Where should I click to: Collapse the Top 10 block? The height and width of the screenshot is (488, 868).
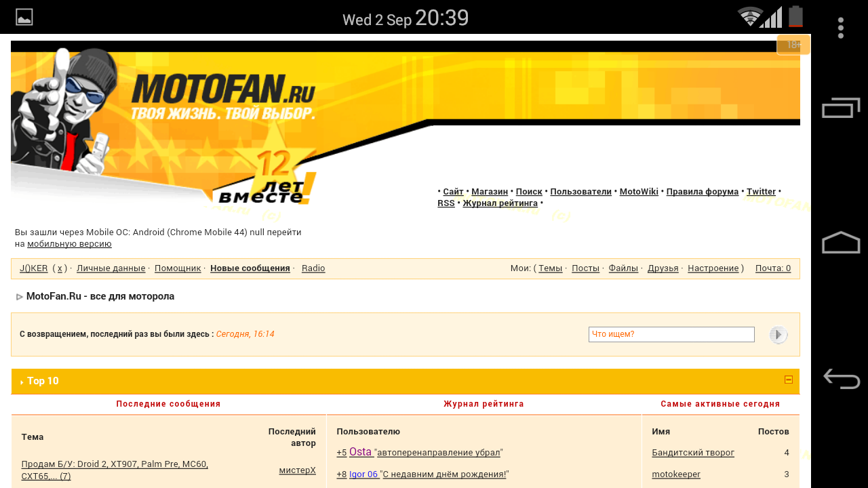coord(789,380)
